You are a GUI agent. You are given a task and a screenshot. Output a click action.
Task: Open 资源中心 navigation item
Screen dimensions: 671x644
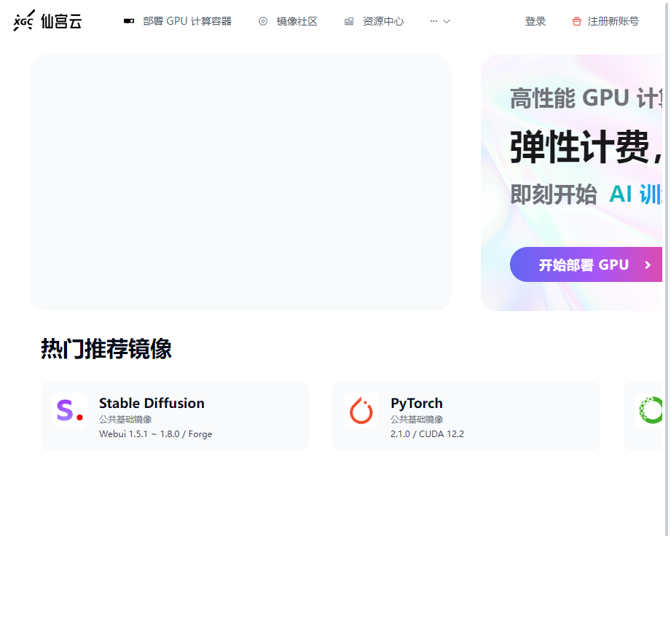coord(383,21)
